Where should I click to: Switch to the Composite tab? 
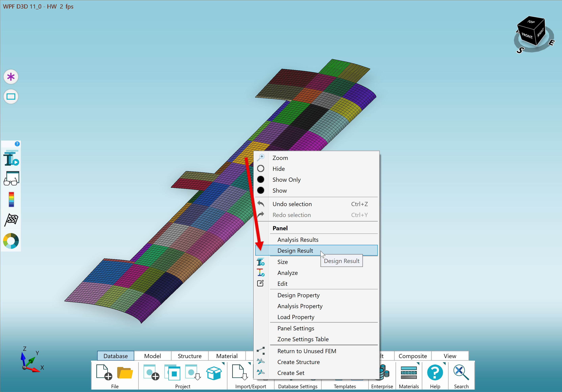click(413, 356)
